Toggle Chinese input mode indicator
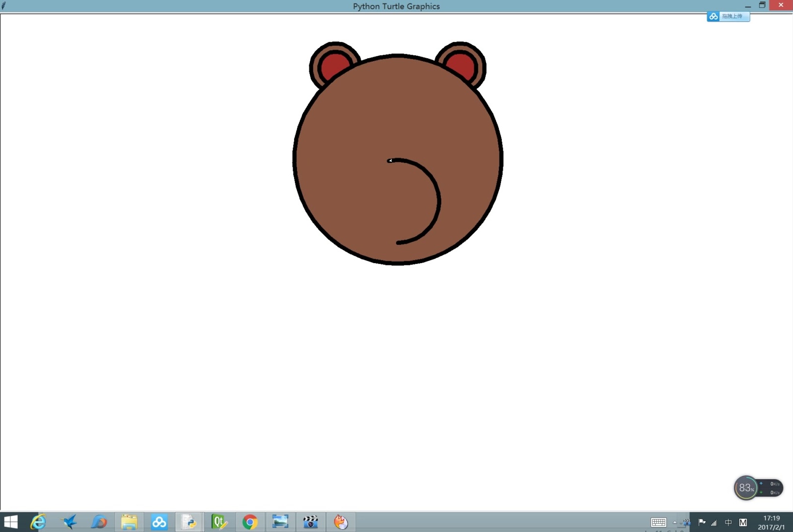This screenshot has width=793, height=532. tap(728, 523)
